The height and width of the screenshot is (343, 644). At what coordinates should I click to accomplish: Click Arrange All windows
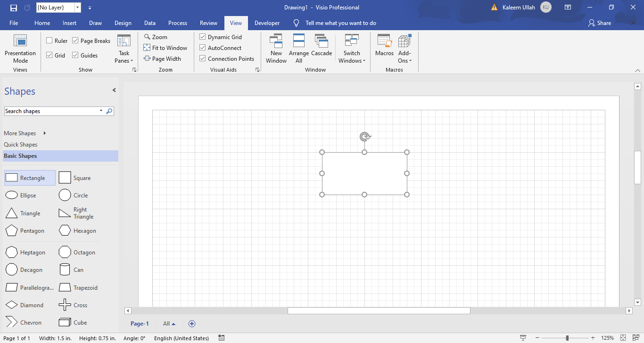pyautogui.click(x=299, y=47)
